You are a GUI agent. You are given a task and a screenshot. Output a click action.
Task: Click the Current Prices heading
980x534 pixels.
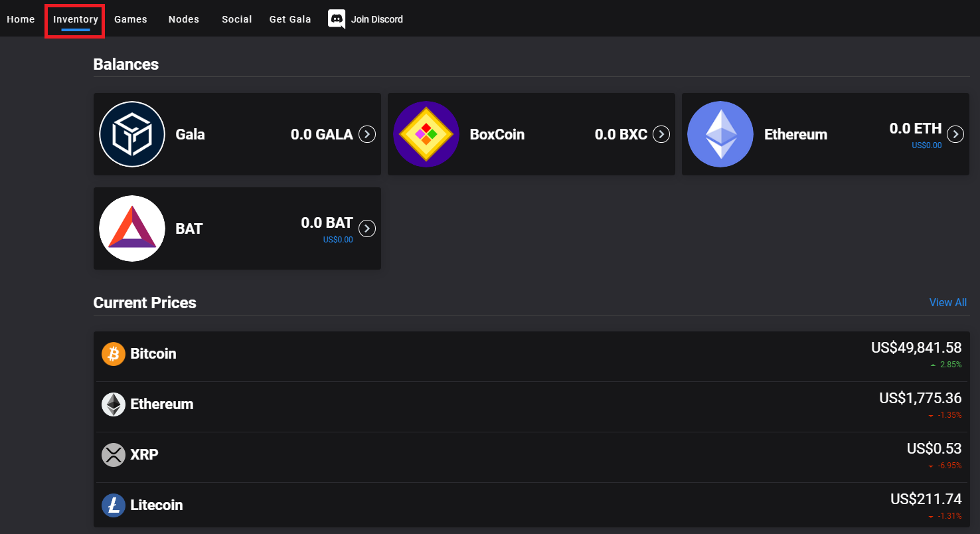pos(145,303)
